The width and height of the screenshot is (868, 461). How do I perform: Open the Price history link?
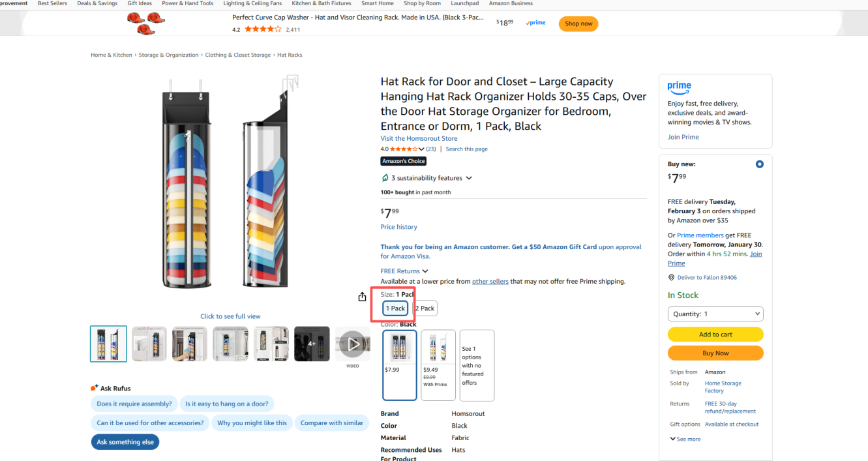coord(398,227)
